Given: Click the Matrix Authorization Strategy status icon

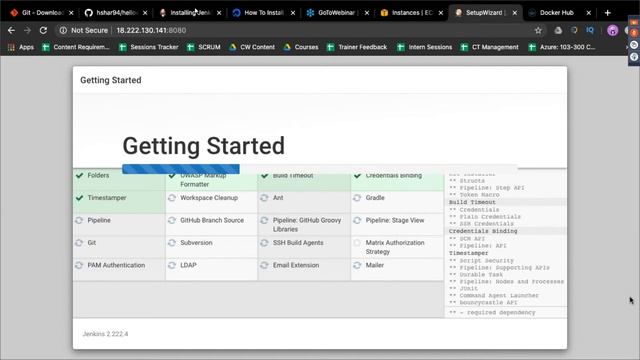Looking at the screenshot, I should 357,243.
